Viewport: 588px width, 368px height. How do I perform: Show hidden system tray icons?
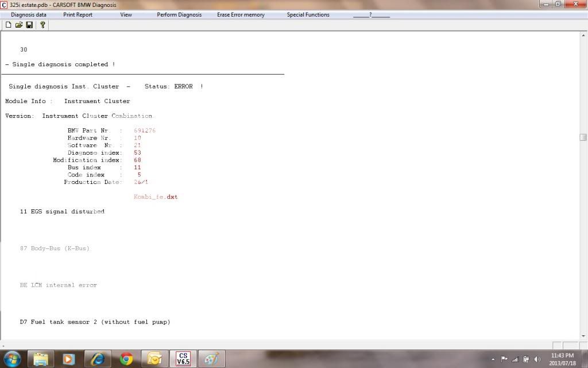coord(493,359)
